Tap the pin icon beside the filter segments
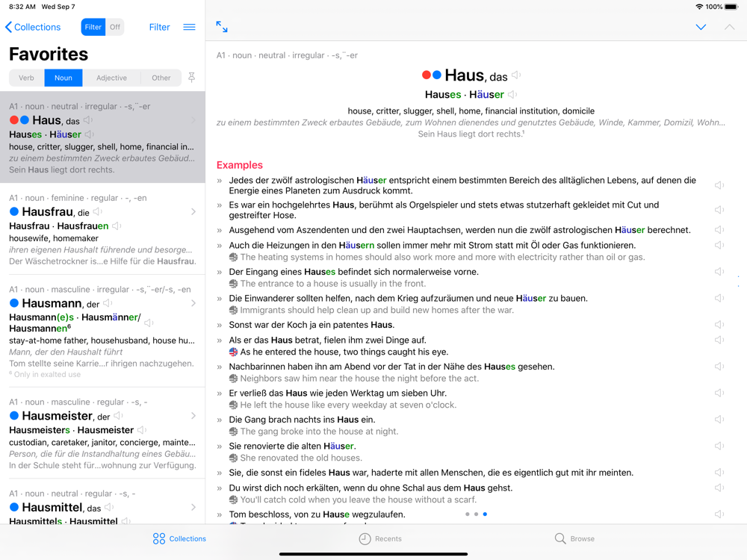Viewport: 747px width, 560px height. (x=191, y=77)
